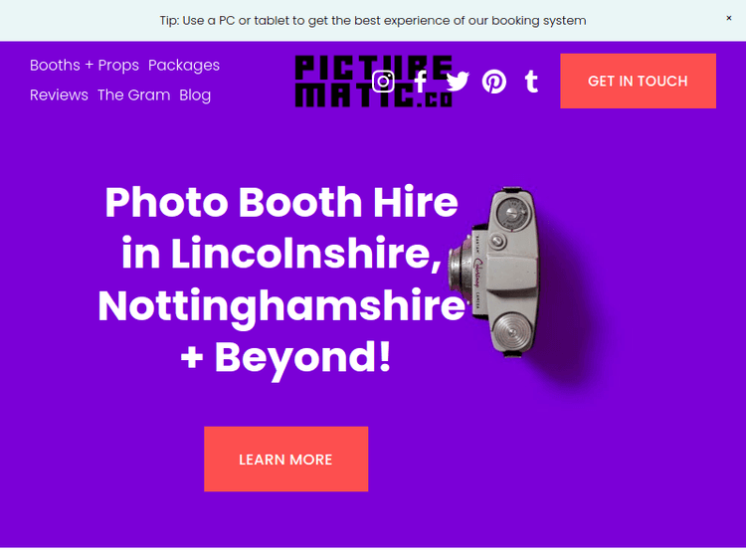Click the '+ Beyond!' heading line
This screenshot has height=560, width=746.
(285, 358)
